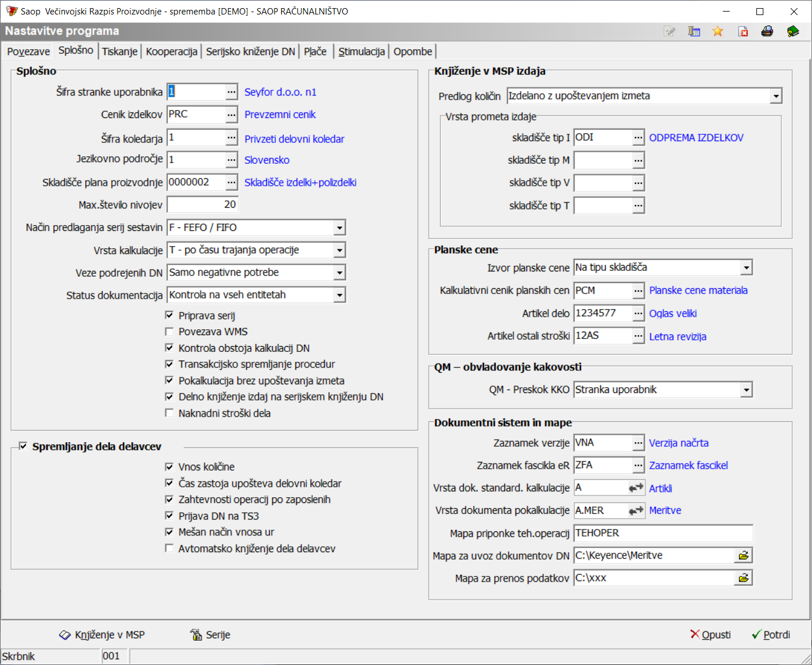Viewport: 812px width, 665px height.
Task: Expand the QM - Preskok KKO dropdown
Action: [746, 390]
